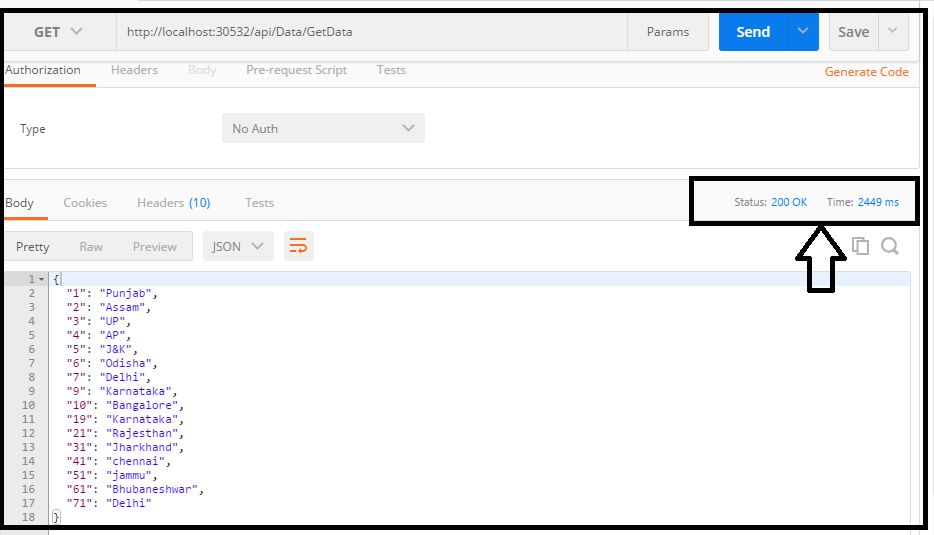Click the Send button
This screenshot has height=535, width=934.
click(754, 32)
